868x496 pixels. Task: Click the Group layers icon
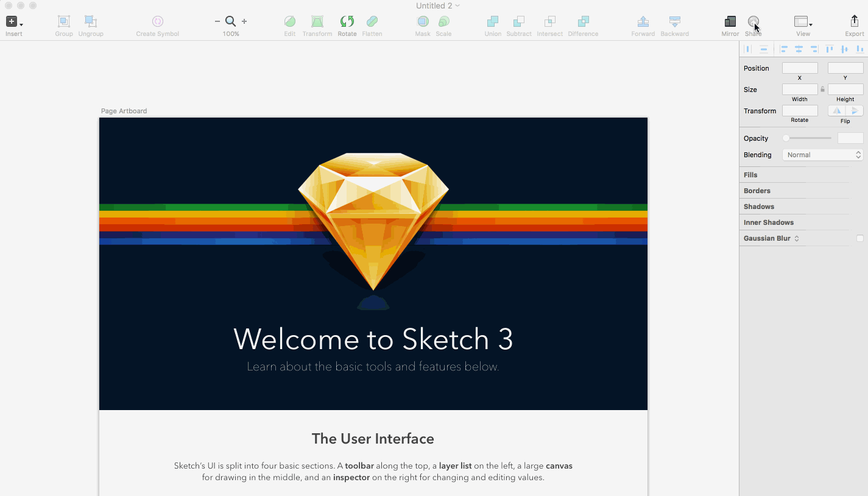pyautogui.click(x=64, y=22)
